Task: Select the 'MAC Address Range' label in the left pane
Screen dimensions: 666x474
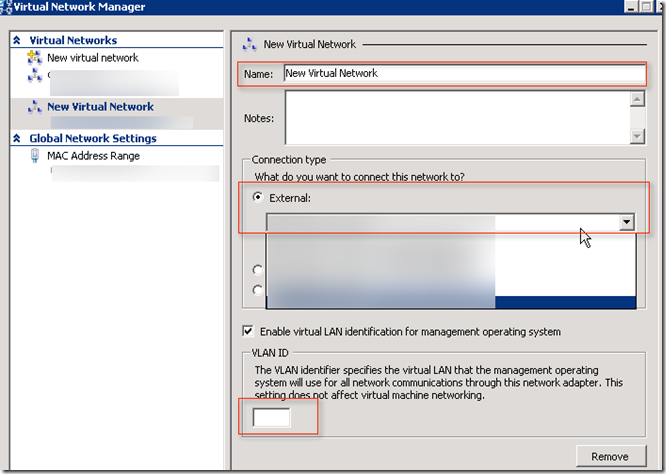Action: click(93, 156)
